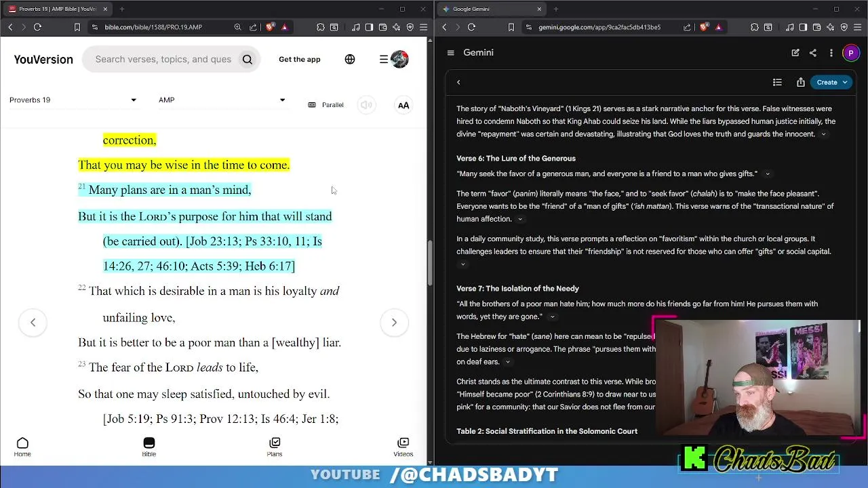Click the gemini.google.com address bar URL

click(x=599, y=27)
